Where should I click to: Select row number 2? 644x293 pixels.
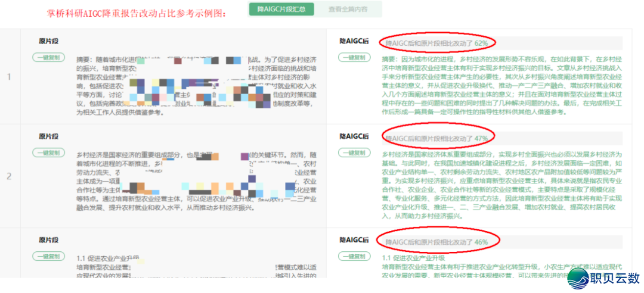click(x=8, y=176)
